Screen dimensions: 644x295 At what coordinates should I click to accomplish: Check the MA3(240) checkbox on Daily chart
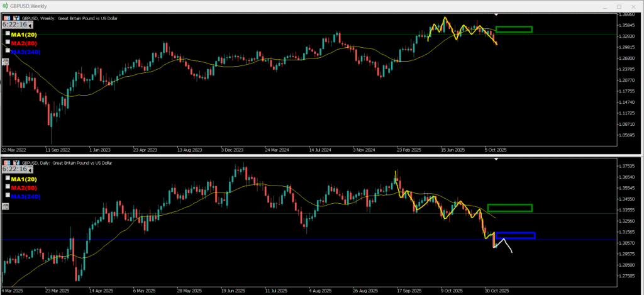(x=8, y=196)
